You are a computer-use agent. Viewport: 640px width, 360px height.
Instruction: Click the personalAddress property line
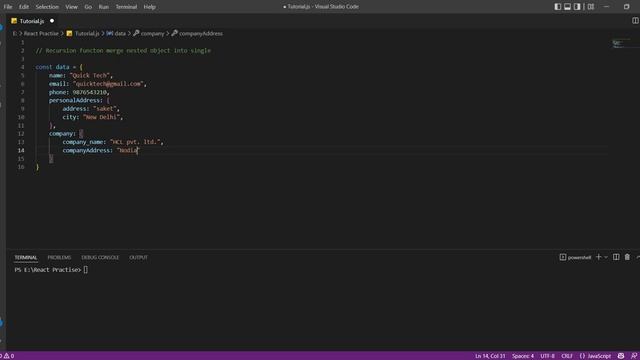tap(80, 100)
